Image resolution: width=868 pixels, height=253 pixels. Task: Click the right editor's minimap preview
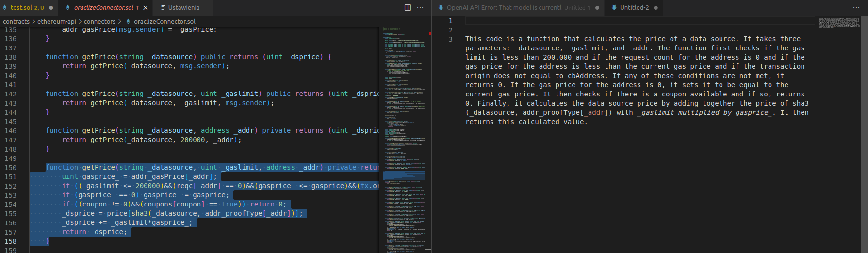click(839, 22)
